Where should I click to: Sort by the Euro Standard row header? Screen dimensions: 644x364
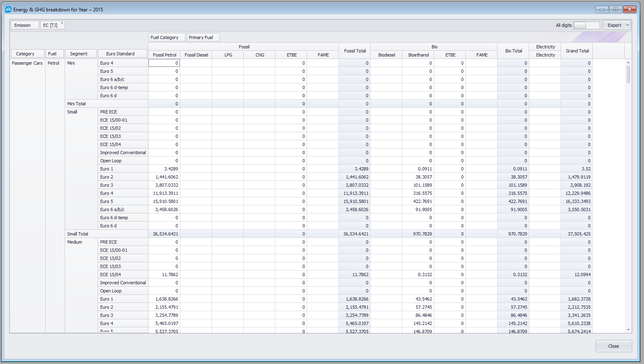pos(122,54)
